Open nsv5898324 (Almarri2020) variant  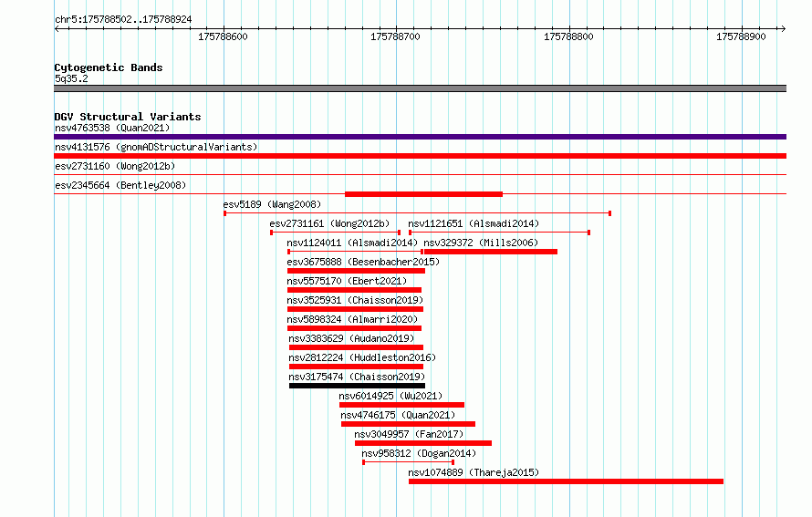click(352, 319)
